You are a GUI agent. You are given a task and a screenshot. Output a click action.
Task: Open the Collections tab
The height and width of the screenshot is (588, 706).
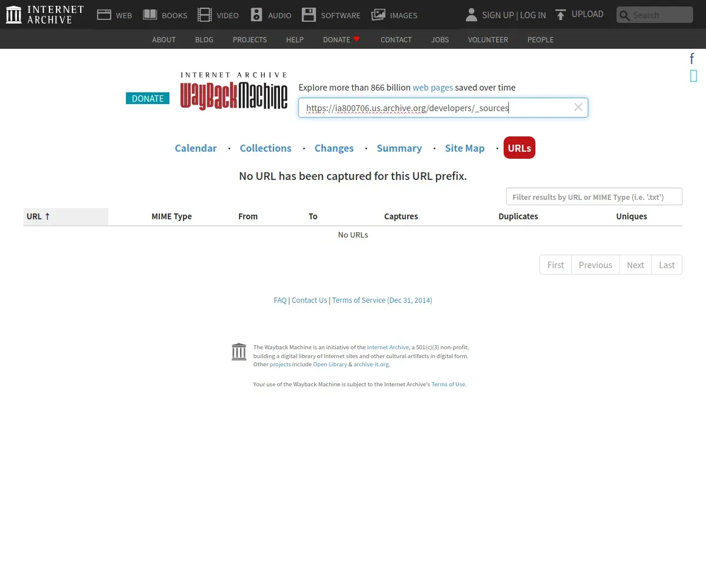click(265, 148)
